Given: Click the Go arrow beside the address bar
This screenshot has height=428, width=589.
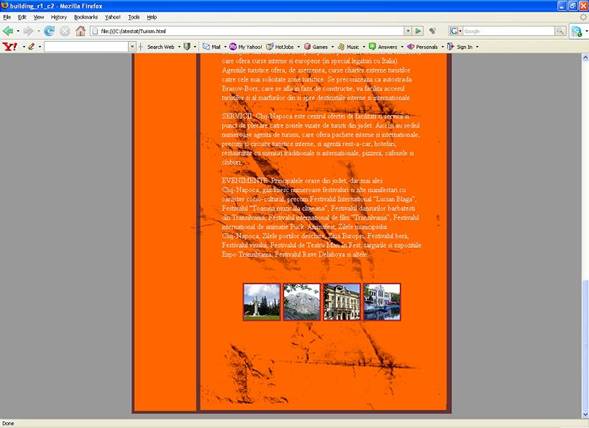Looking at the screenshot, I should point(418,31).
